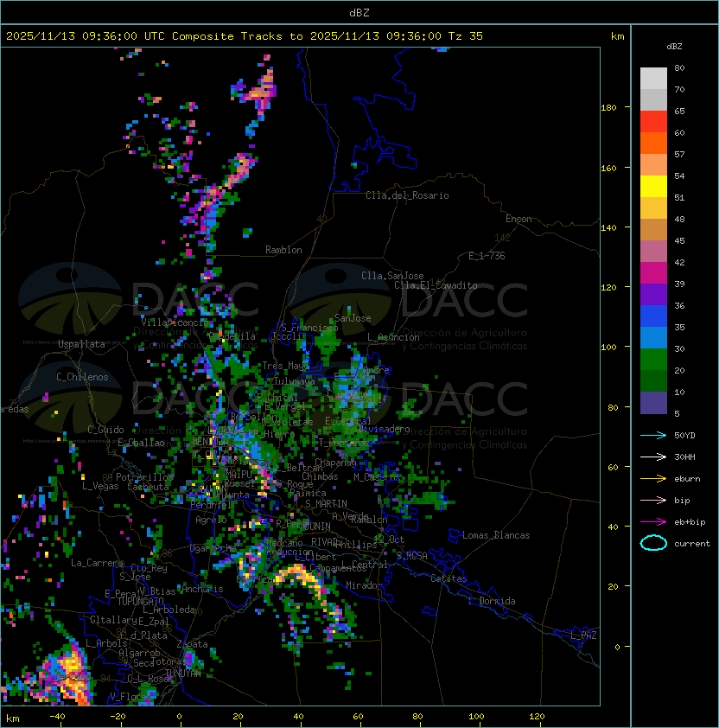Click the 'S_MARTIN' map label
This screenshot has width=719, height=728.
click(x=326, y=504)
